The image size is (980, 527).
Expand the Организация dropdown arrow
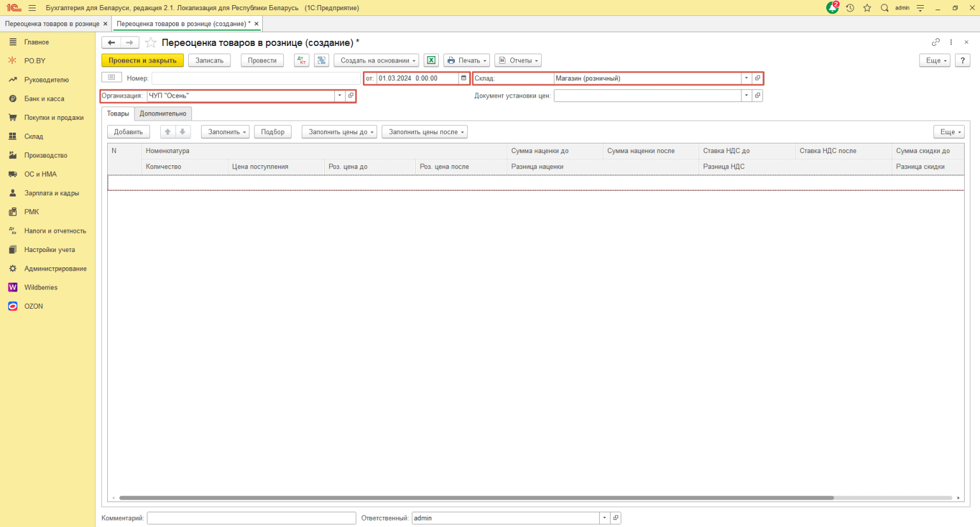[x=339, y=96]
